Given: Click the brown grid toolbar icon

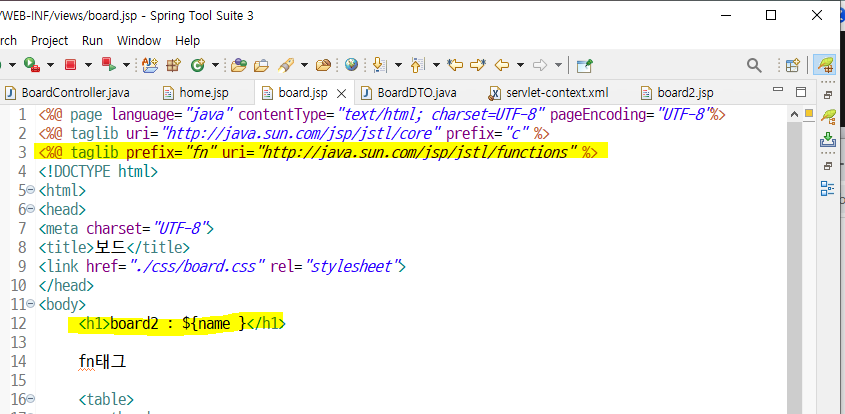Looking at the screenshot, I should pos(174,65).
